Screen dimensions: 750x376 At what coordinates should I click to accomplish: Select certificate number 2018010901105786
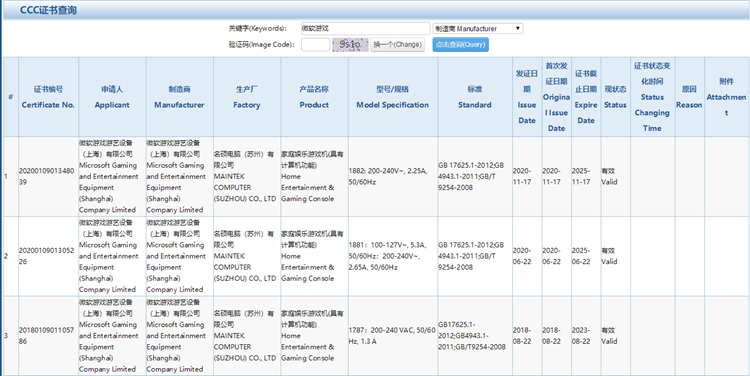(x=46, y=336)
